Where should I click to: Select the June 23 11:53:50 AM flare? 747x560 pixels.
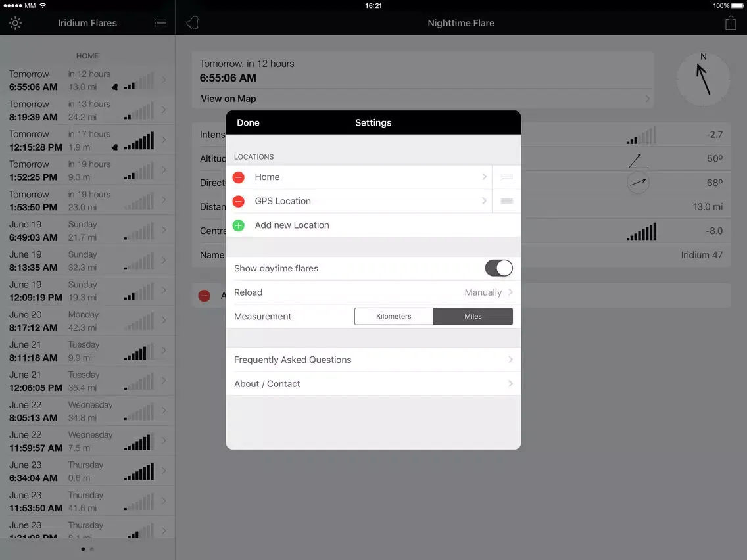click(x=87, y=502)
